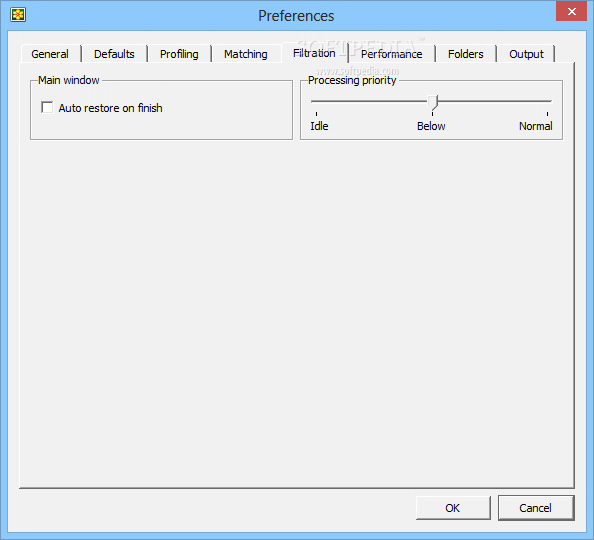The image size is (594, 540).
Task: Open the Performance tab
Action: [391, 54]
